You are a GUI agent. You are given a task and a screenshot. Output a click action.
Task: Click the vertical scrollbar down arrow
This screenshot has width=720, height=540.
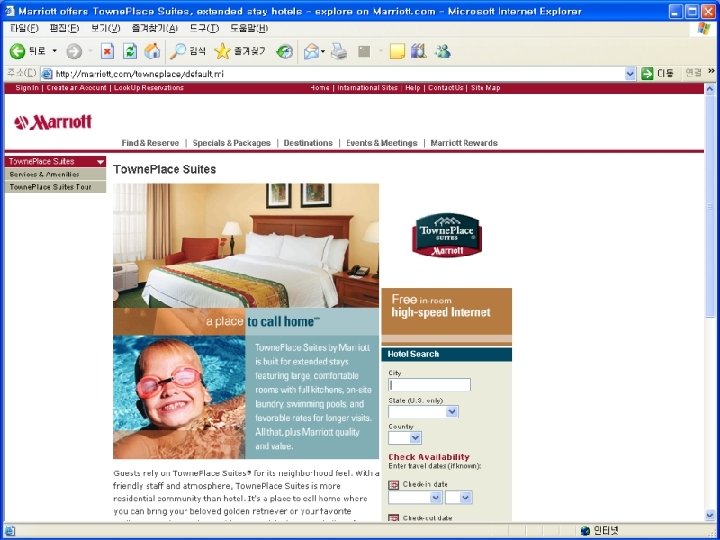[x=710, y=516]
